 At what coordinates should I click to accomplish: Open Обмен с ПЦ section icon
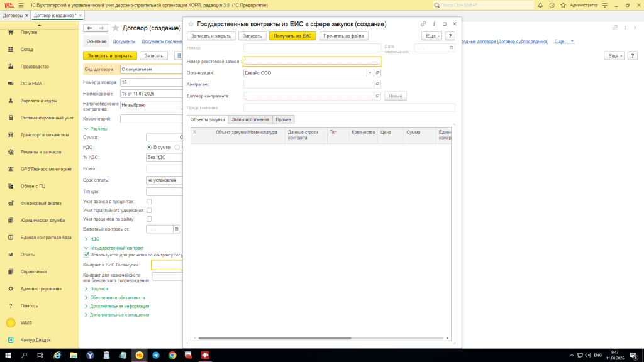click(11, 186)
